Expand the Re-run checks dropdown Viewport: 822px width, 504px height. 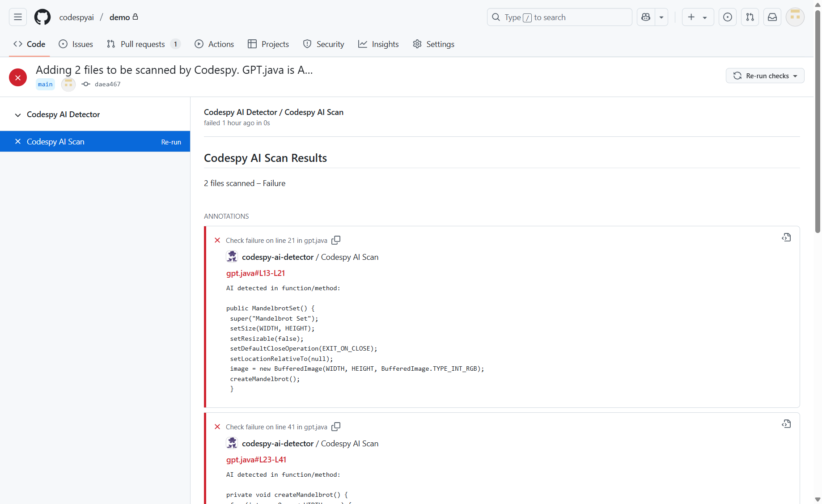pyautogui.click(x=765, y=76)
